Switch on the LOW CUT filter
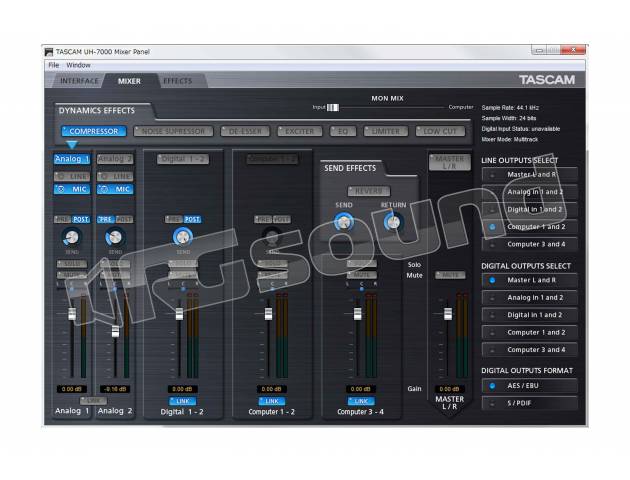 tap(440, 131)
